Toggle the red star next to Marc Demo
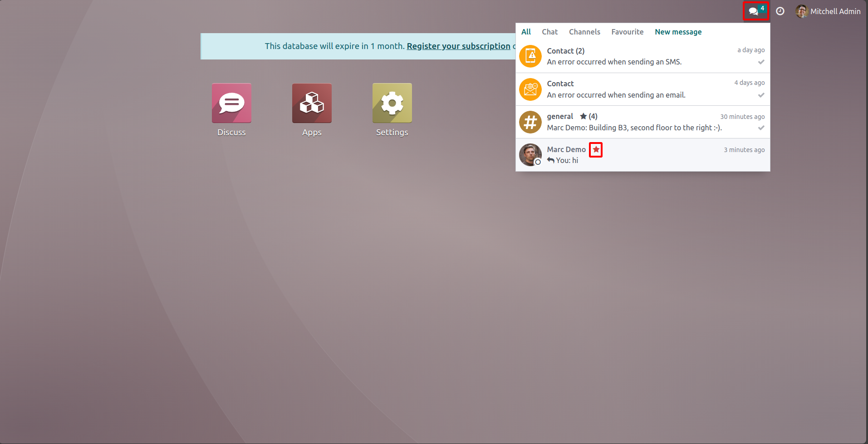The image size is (868, 444). pos(596,149)
